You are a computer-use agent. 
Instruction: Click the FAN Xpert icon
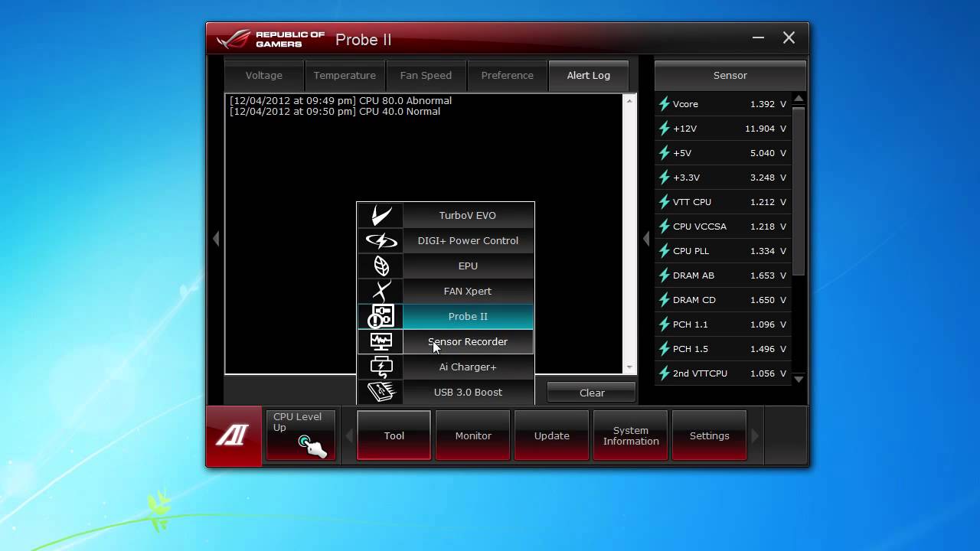pos(381,292)
